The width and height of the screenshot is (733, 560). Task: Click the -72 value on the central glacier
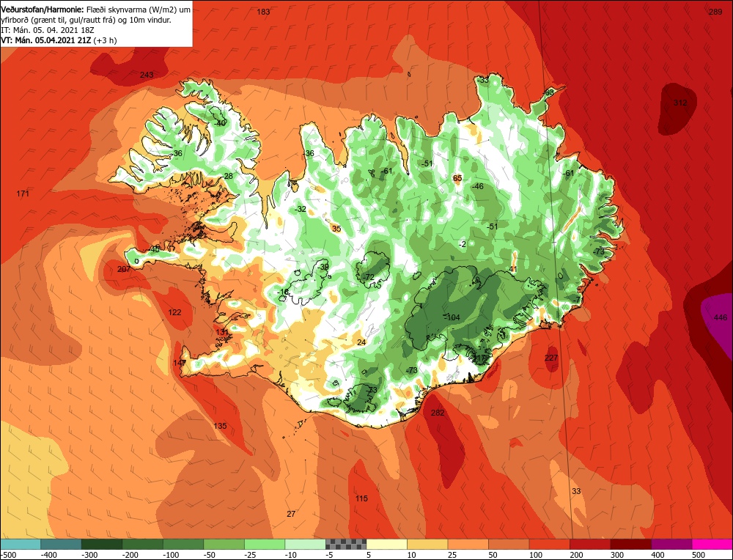pyautogui.click(x=369, y=277)
